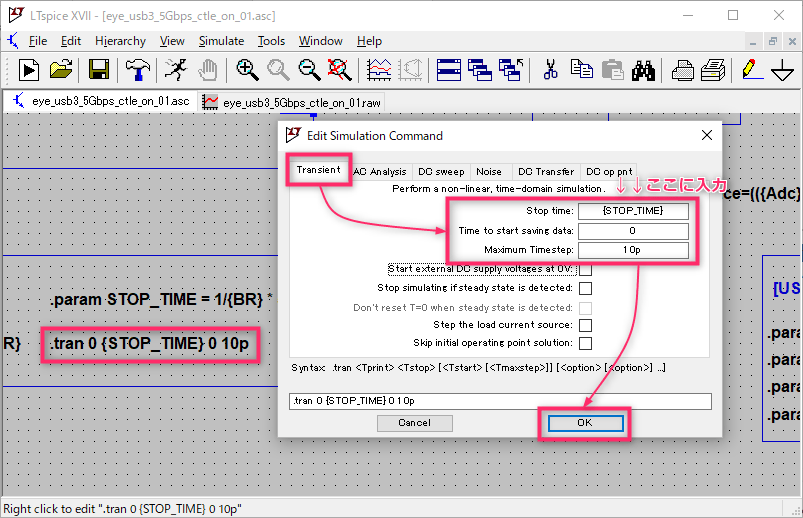Click the Copy icon
This screenshot has height=518, width=803.
[x=582, y=70]
